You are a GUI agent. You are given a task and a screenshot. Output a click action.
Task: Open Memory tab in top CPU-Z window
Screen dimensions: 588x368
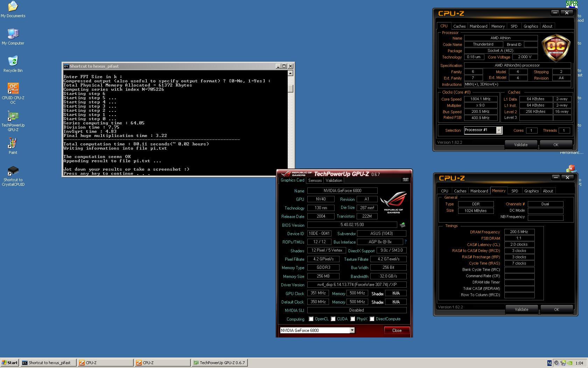[498, 26]
